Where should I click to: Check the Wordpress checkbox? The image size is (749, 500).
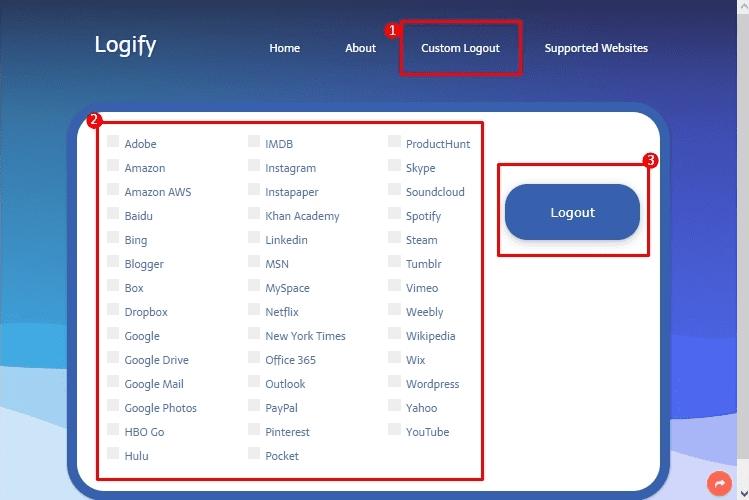point(395,381)
